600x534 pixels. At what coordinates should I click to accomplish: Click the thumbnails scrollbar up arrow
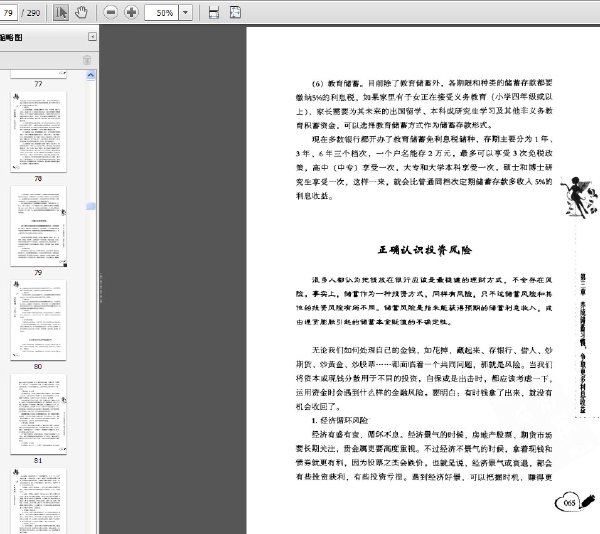pyautogui.click(x=91, y=75)
